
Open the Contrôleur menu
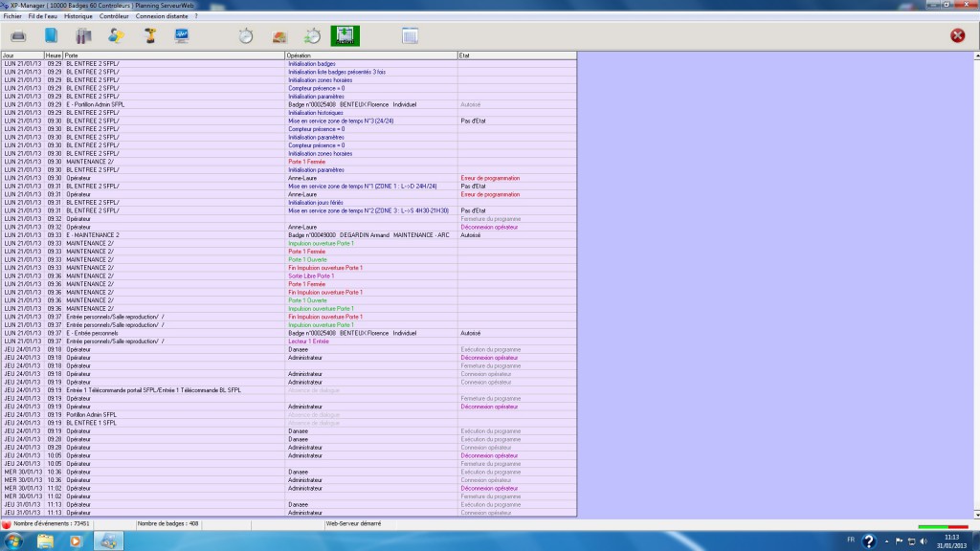114,16
